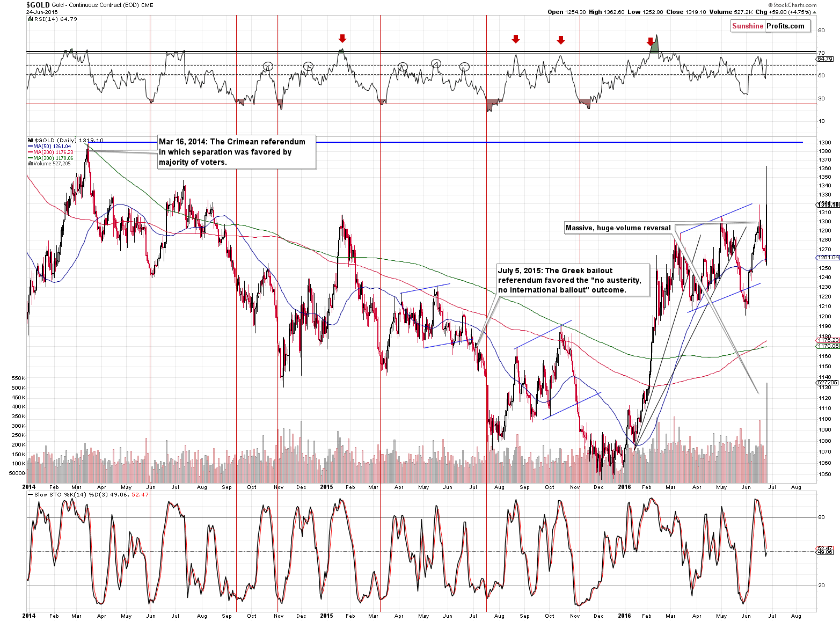This screenshot has height=621, width=840.
Task: Click the 10 label on RSI axis
Action: click(x=821, y=121)
